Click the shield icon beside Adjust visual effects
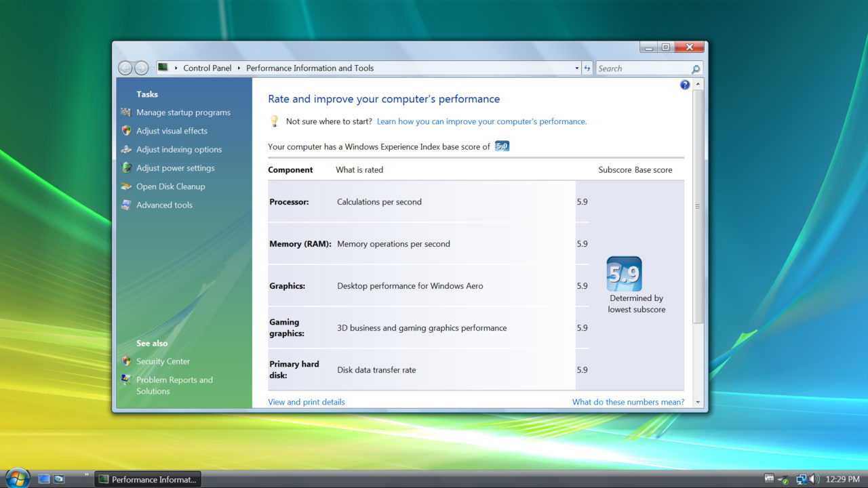Image resolution: width=868 pixels, height=488 pixels. (126, 131)
